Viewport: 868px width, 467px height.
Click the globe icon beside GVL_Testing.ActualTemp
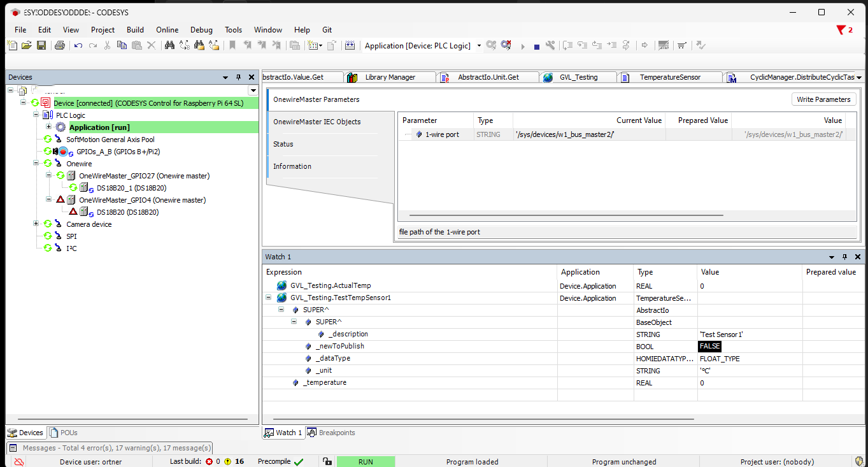(x=281, y=286)
